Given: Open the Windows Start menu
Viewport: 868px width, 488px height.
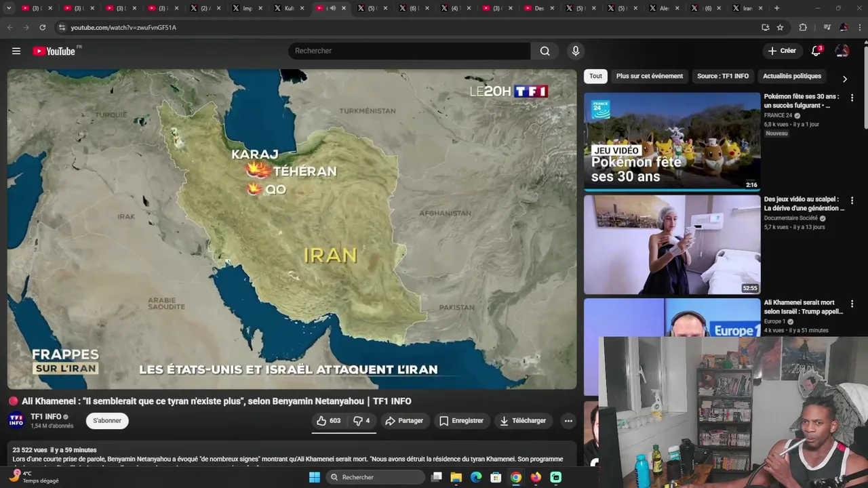Looking at the screenshot, I should (x=315, y=477).
